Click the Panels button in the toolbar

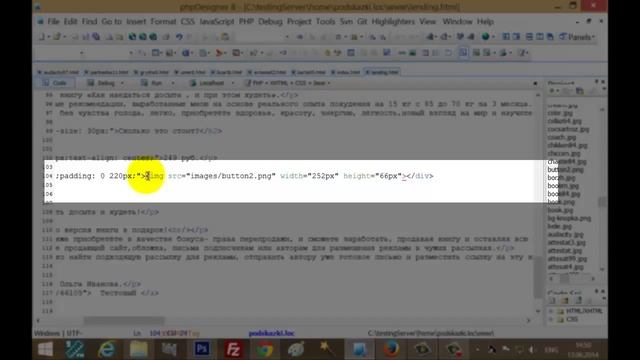[576, 37]
